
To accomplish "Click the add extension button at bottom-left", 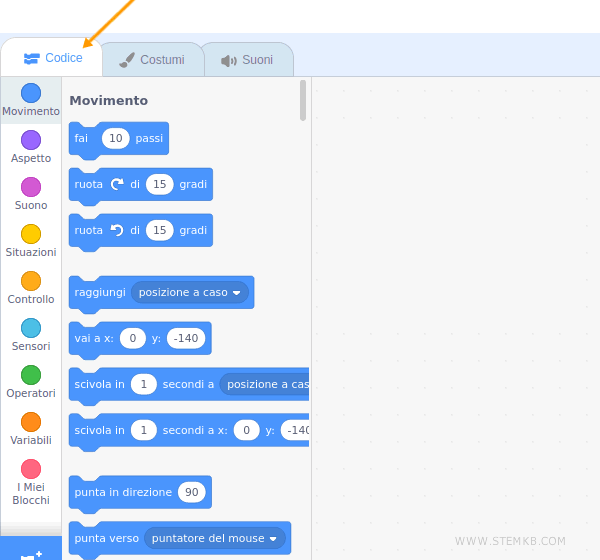I will (31, 552).
